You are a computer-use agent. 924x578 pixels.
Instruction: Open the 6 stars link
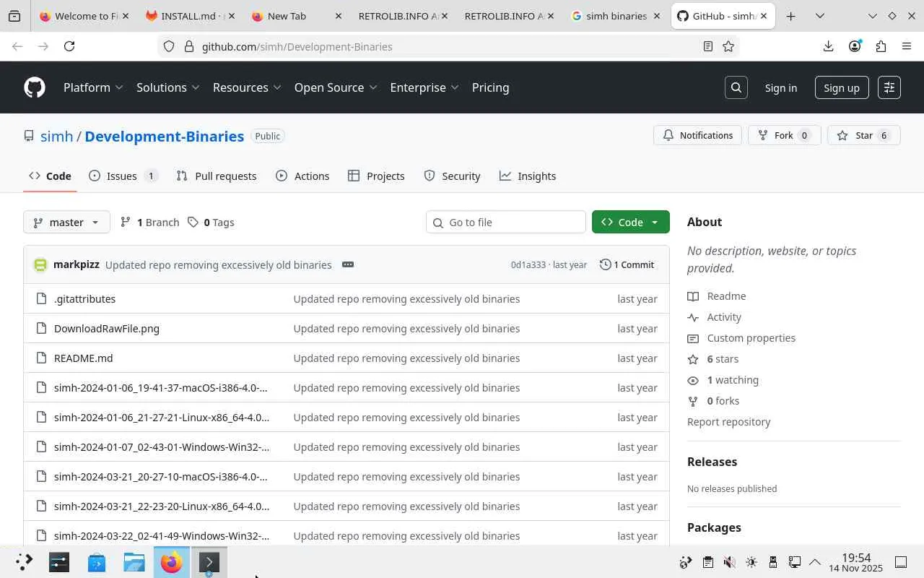(723, 358)
